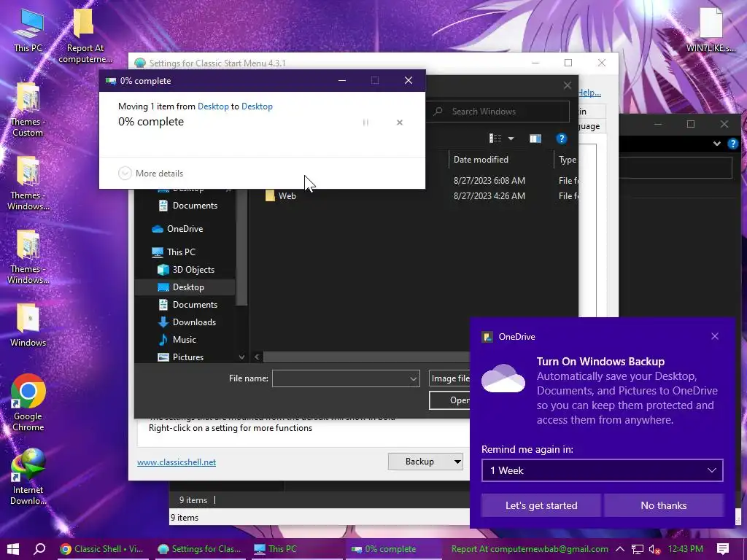Switch to Settings for Classic taskbar item
The image size is (747, 560).
[199, 549]
